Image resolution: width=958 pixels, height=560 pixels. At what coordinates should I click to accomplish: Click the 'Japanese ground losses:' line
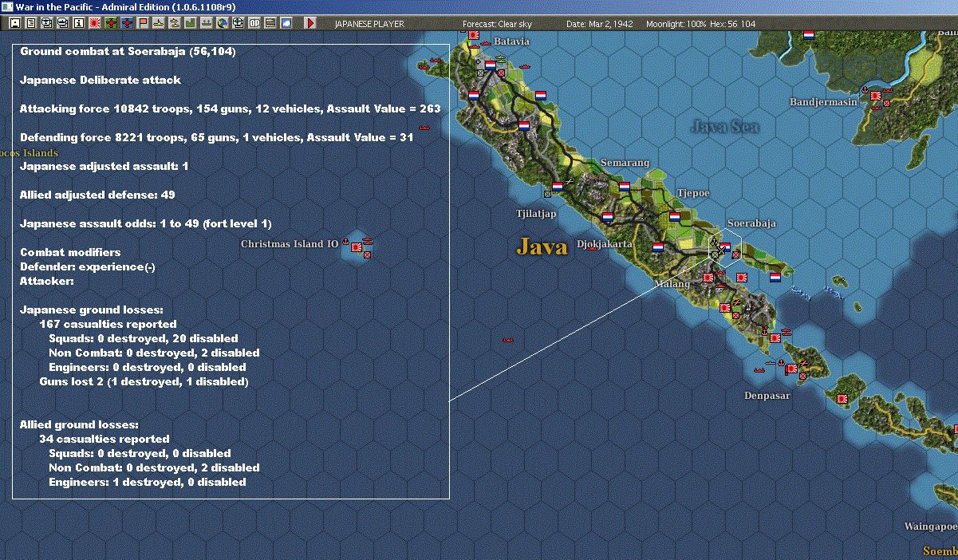click(x=92, y=310)
